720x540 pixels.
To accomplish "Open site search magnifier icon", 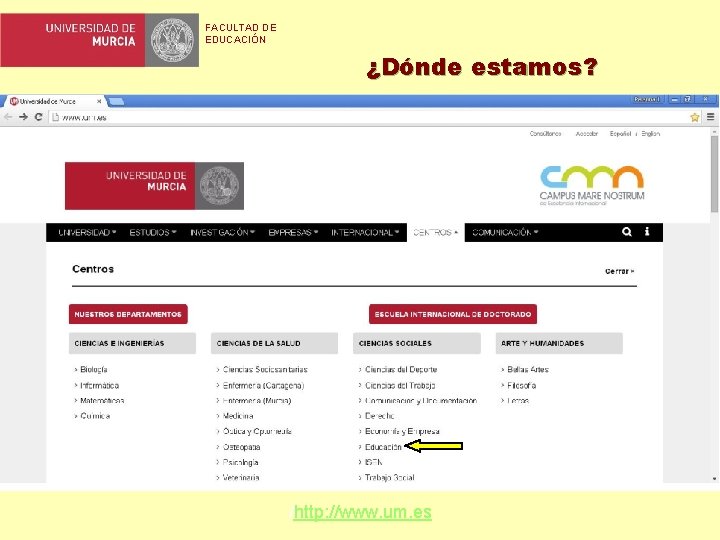I will (627, 232).
